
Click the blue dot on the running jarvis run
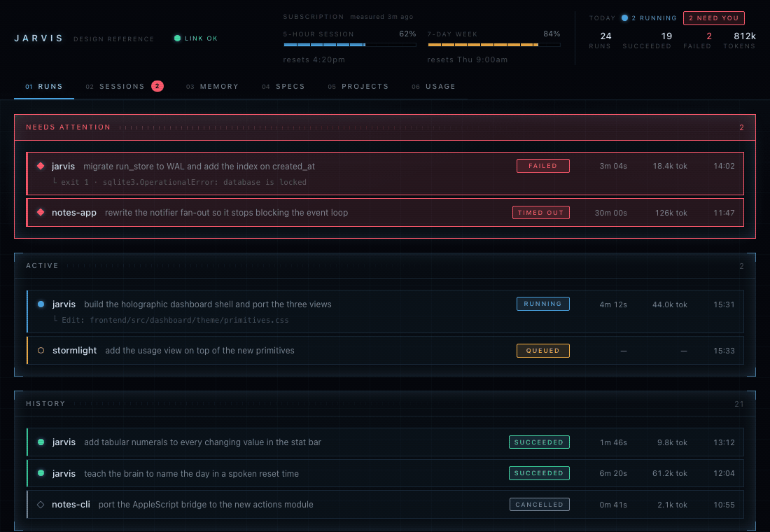click(41, 304)
